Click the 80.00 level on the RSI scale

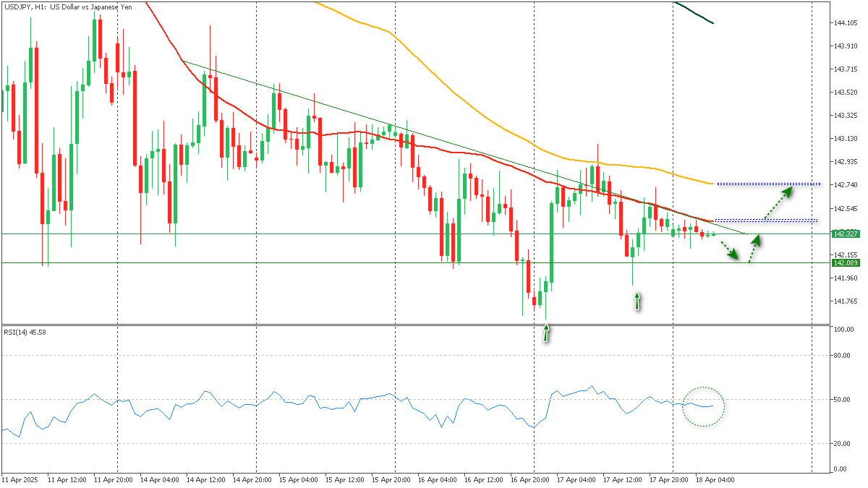[841, 356]
